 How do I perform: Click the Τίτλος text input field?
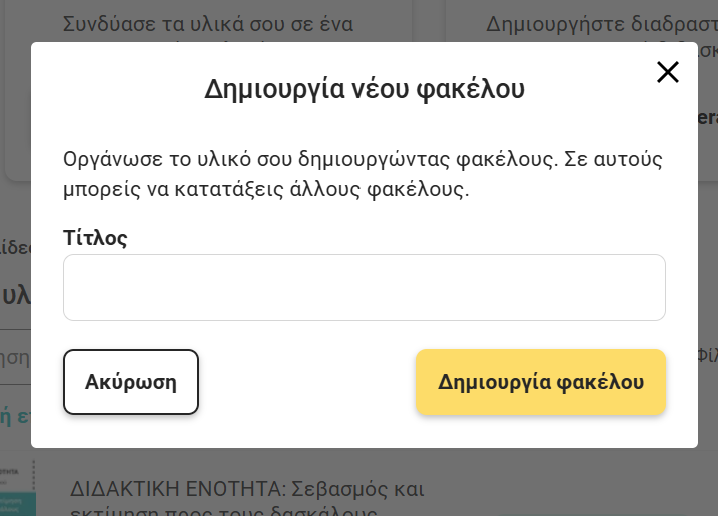[x=364, y=288]
